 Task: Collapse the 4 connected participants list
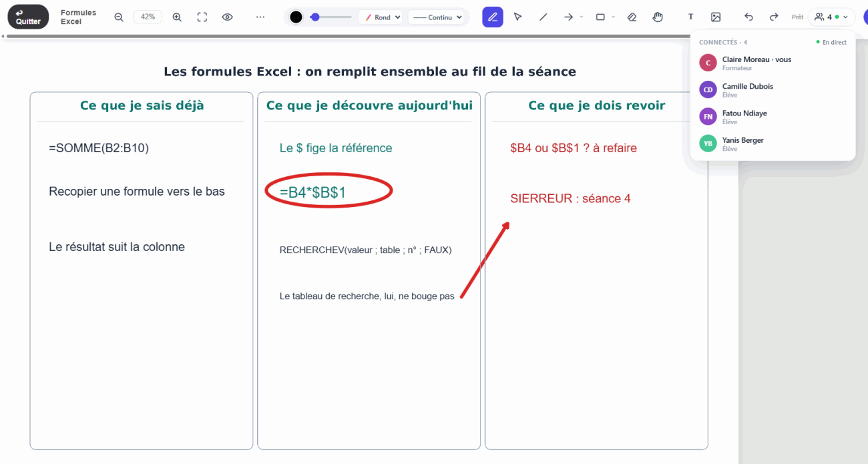pyautogui.click(x=831, y=17)
